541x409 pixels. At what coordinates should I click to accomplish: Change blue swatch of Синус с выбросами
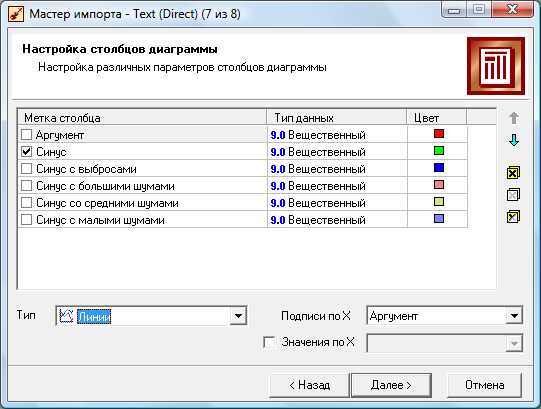pos(439,167)
